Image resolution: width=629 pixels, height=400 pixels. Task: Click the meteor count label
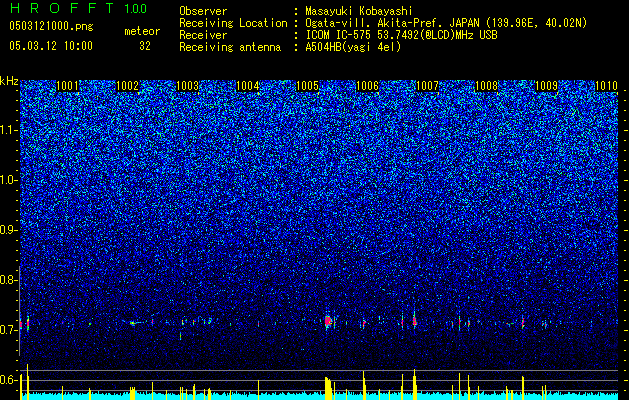coord(142,31)
